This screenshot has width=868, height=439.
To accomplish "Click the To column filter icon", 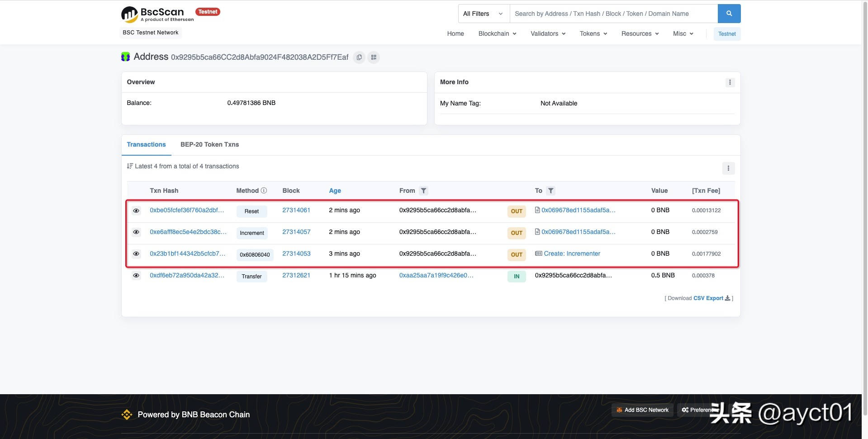I will click(x=550, y=191).
